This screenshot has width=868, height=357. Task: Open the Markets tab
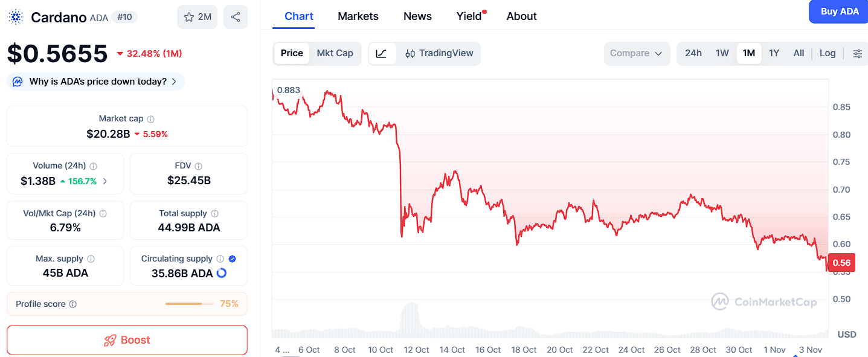pos(358,16)
